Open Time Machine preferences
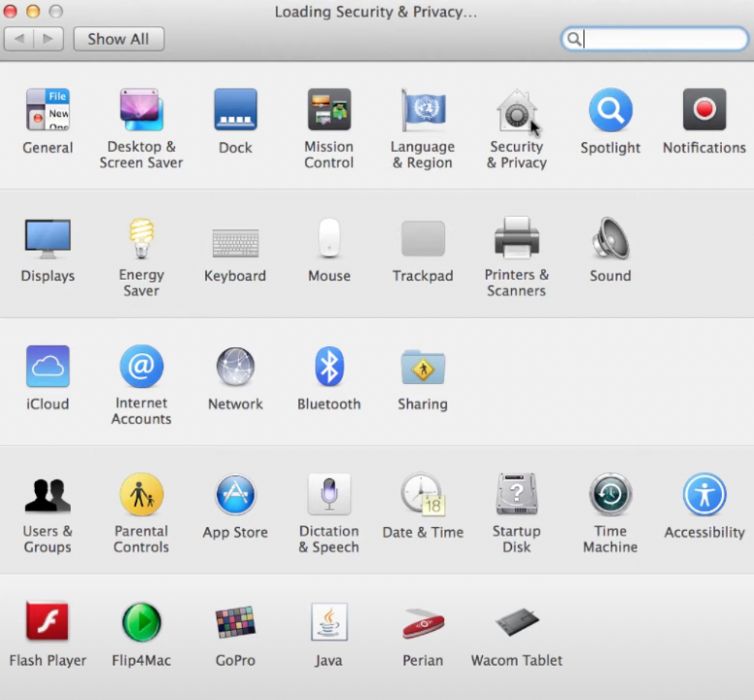The image size is (754, 700). point(610,495)
